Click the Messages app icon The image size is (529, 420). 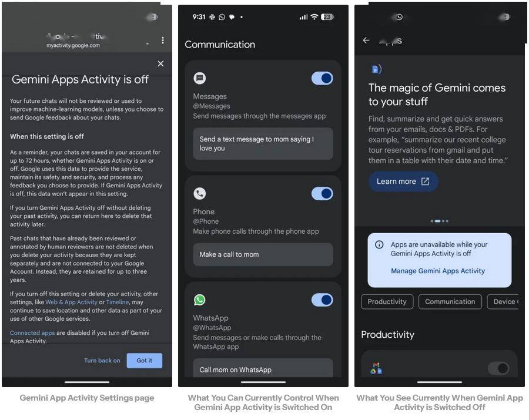[200, 78]
